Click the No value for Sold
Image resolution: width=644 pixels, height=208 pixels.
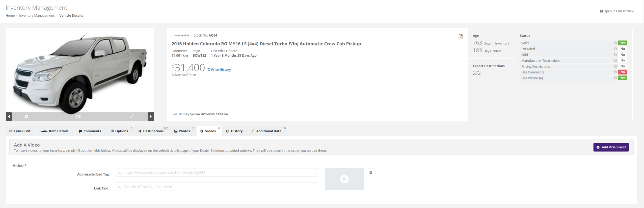(x=622, y=55)
